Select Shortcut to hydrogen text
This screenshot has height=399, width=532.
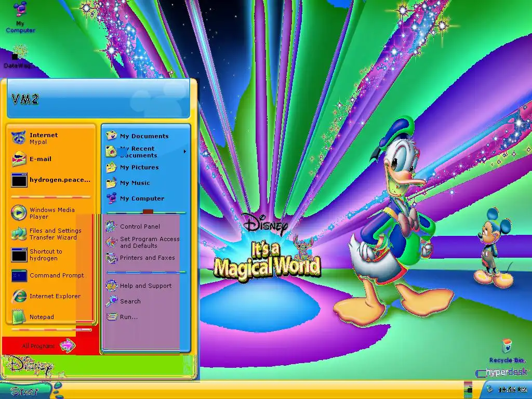point(46,255)
